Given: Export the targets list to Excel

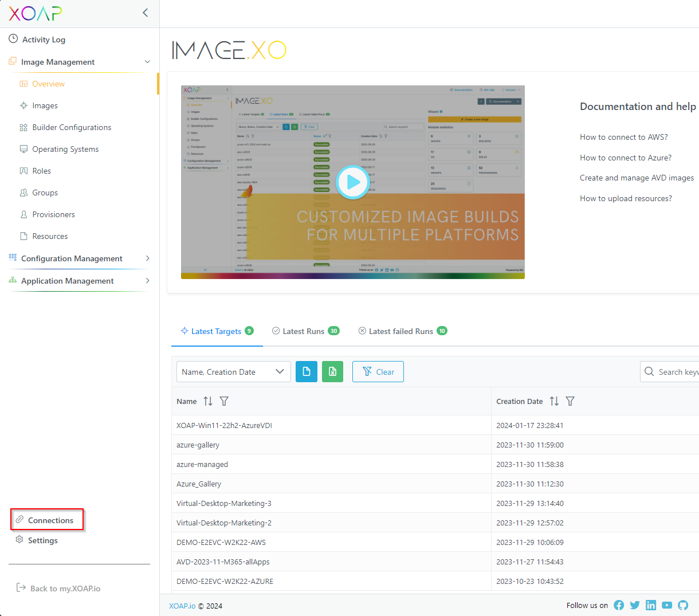Looking at the screenshot, I should point(332,371).
